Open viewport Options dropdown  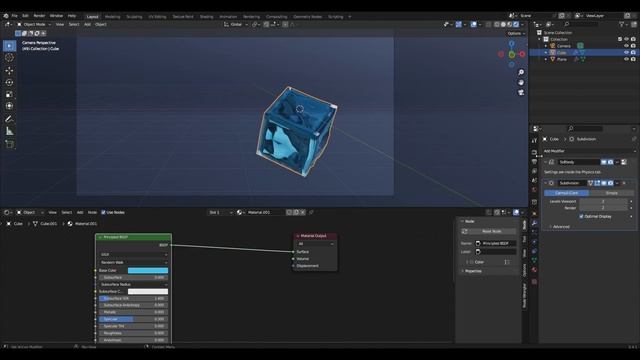(x=516, y=33)
